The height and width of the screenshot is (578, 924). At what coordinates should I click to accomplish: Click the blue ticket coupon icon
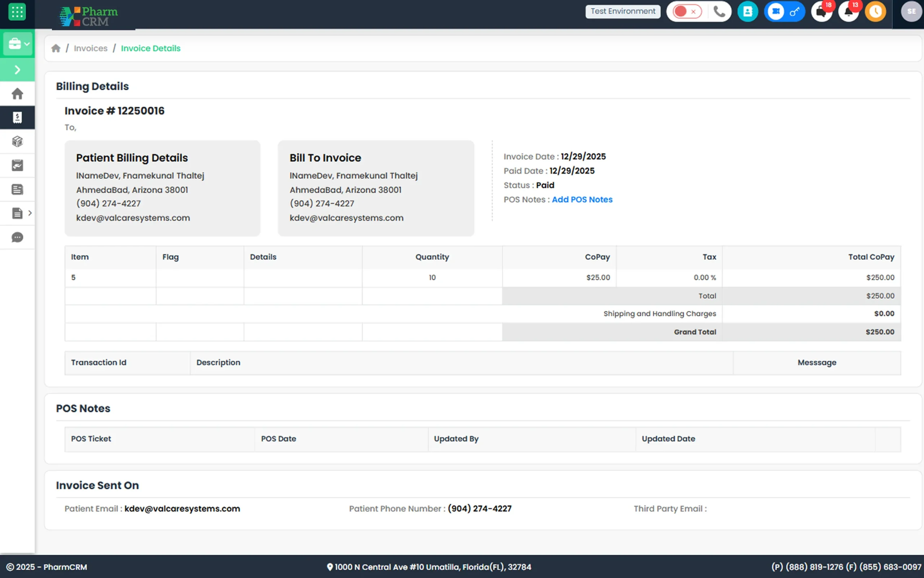pos(775,12)
